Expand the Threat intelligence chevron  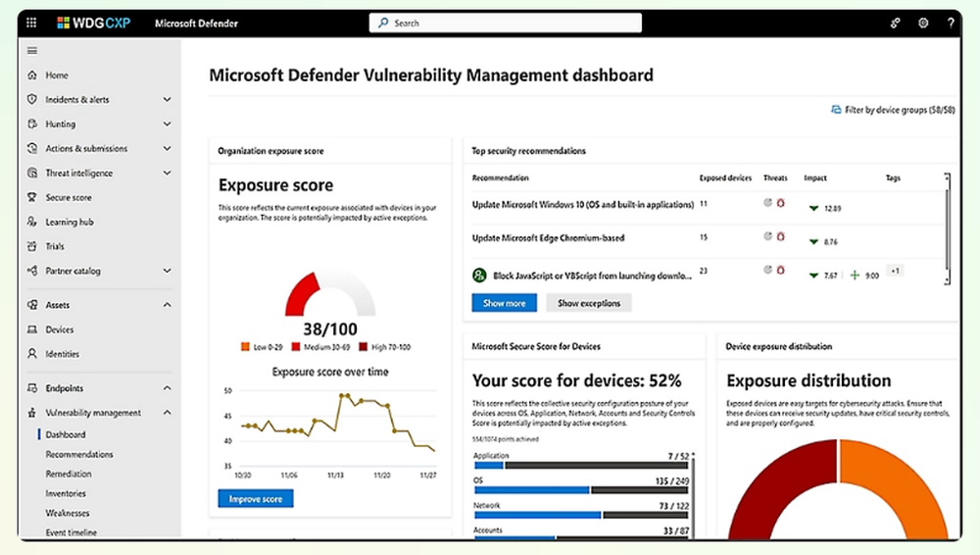coord(167,173)
